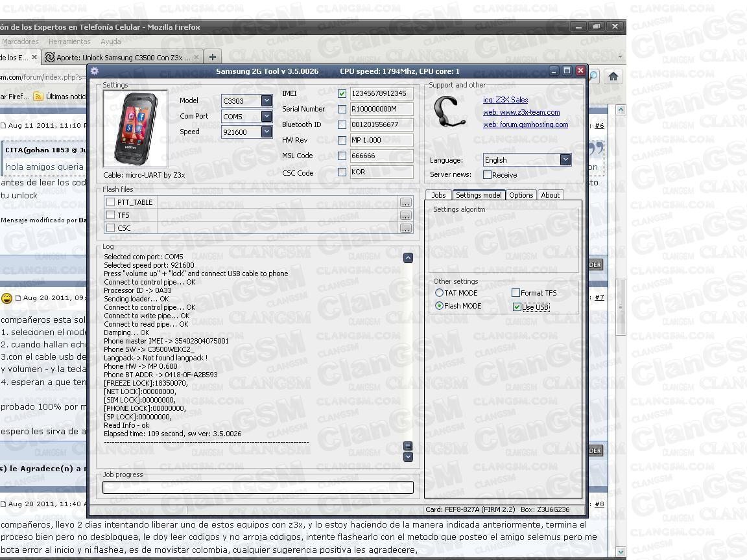Image resolution: width=747 pixels, height=560 pixels.
Task: Open a new Firefox tab with plus button
Action: point(213,57)
